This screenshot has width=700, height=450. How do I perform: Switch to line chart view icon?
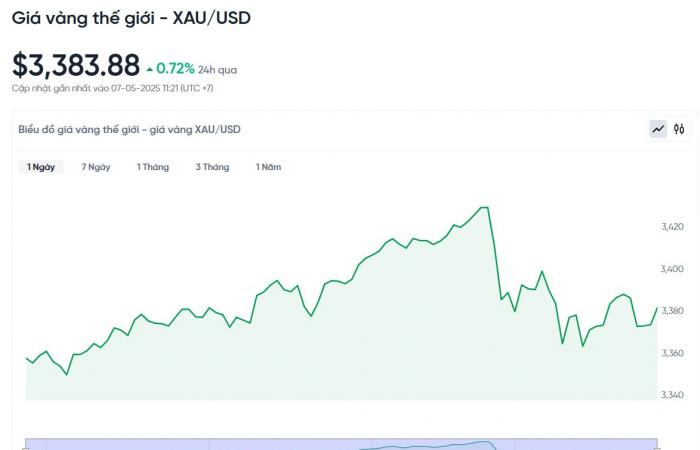coord(658,129)
